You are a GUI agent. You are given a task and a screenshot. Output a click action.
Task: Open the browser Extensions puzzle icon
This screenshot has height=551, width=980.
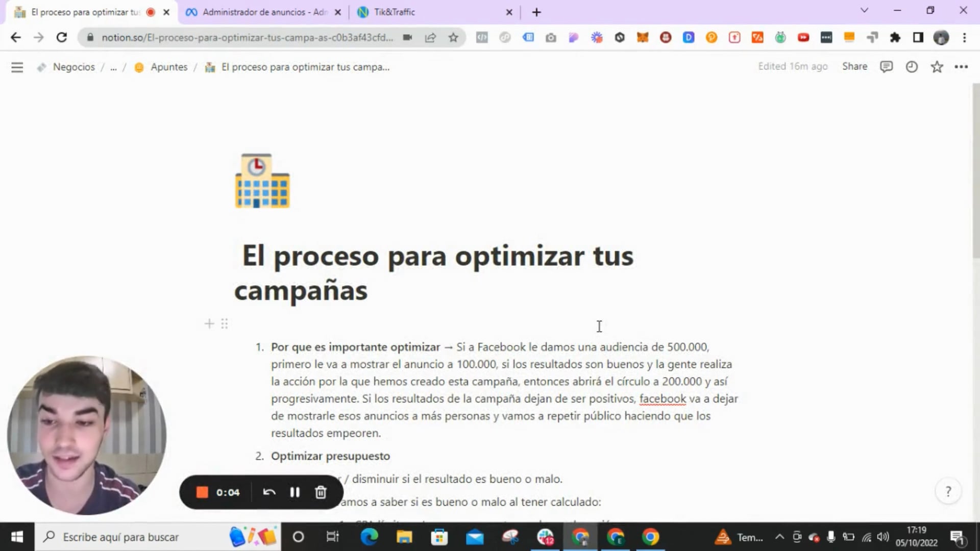click(x=895, y=37)
